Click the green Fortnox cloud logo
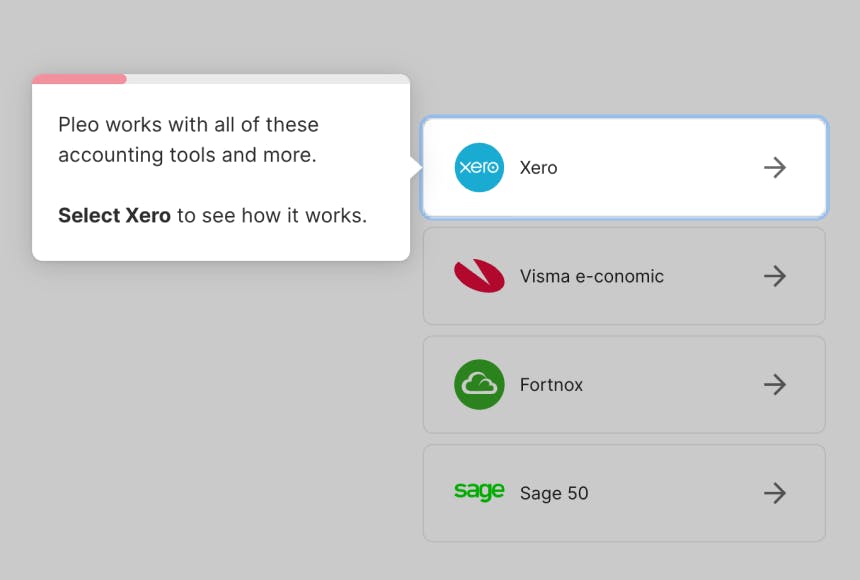 pyautogui.click(x=479, y=384)
